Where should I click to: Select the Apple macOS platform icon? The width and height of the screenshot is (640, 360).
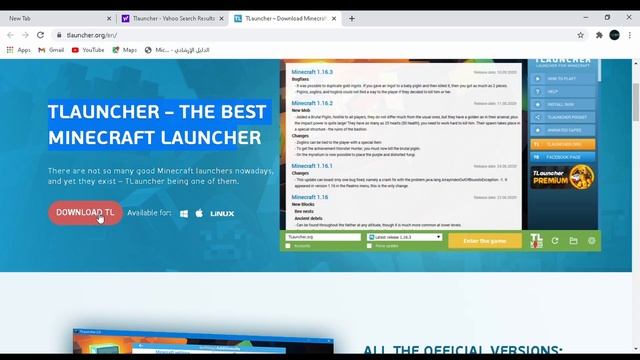tap(199, 213)
